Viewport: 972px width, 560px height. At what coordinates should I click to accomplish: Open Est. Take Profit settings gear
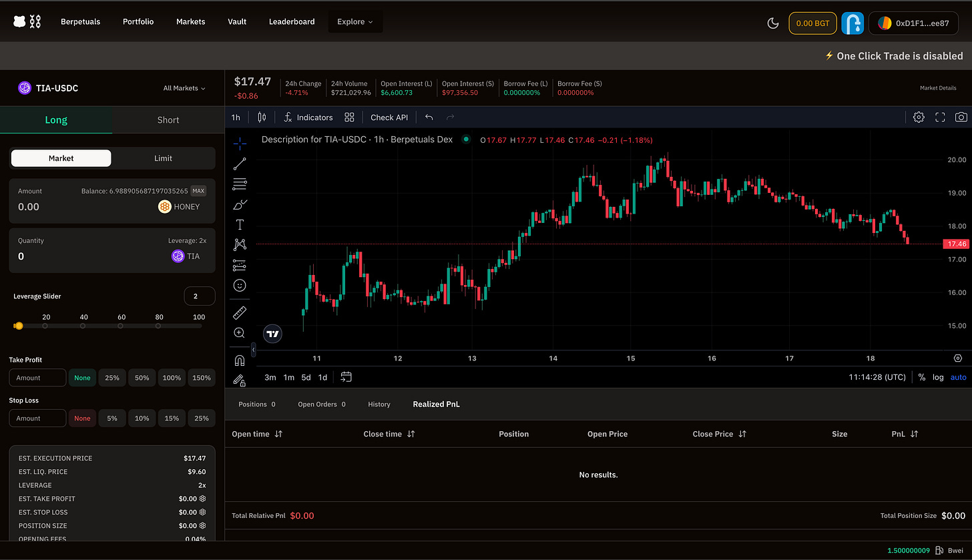(202, 499)
